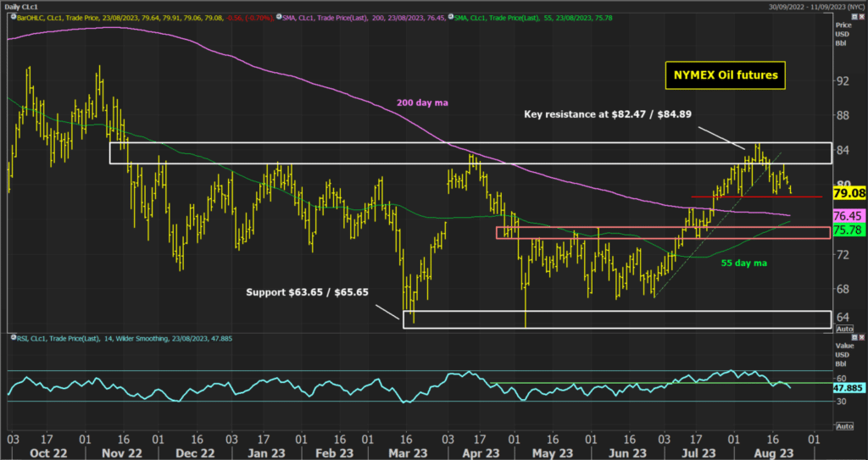868x460 pixels.
Task: Select the Support $63.65 / $65.65 annotation
Action: (x=307, y=292)
